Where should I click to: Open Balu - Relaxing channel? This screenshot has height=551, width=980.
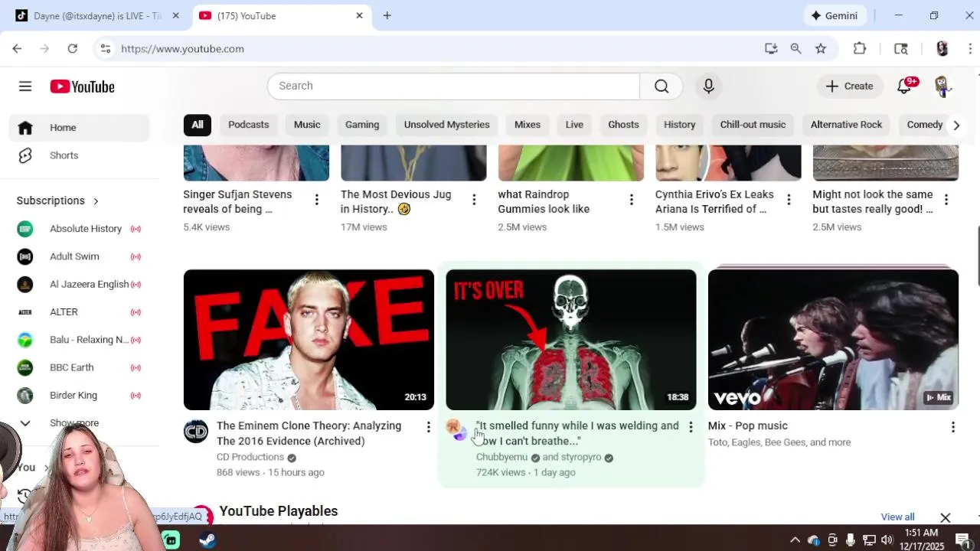tap(80, 340)
